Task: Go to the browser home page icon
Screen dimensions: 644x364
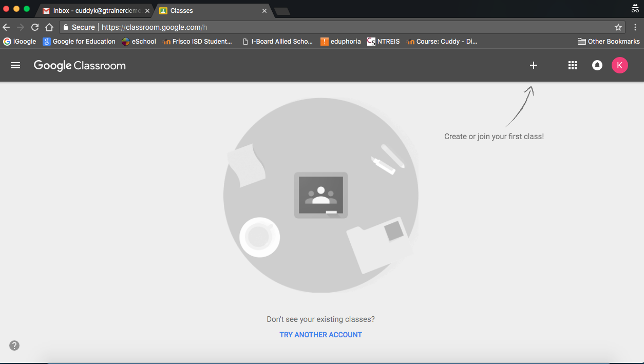Action: click(x=49, y=27)
